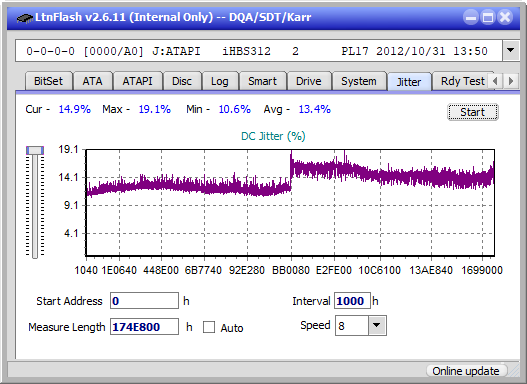Maximize the LtnFlash window
The height and width of the screenshot is (384, 527).
pos(488,17)
